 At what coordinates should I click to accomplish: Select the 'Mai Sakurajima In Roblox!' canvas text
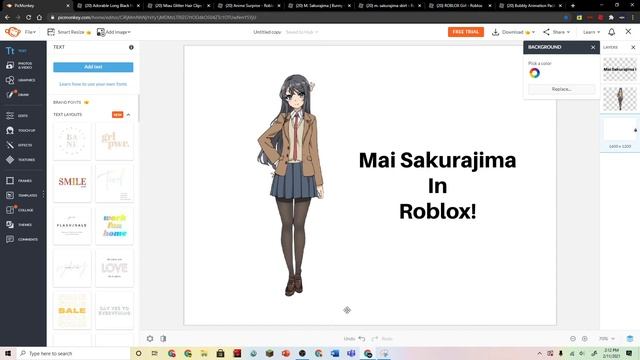tap(437, 186)
